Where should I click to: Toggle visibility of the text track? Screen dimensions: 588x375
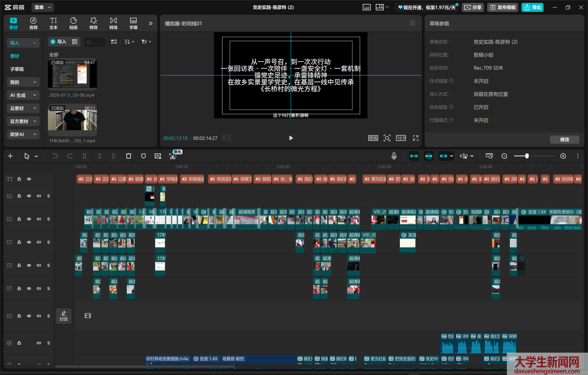pyautogui.click(x=29, y=179)
